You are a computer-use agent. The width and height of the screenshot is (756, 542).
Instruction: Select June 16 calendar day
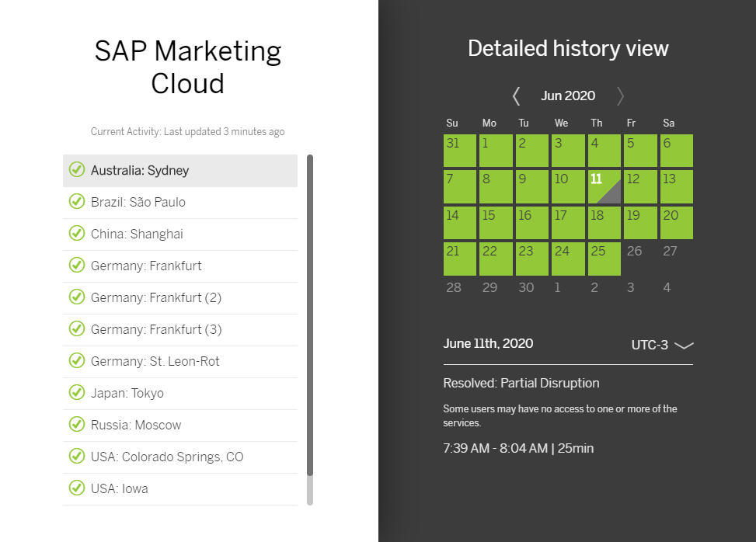[531, 223]
